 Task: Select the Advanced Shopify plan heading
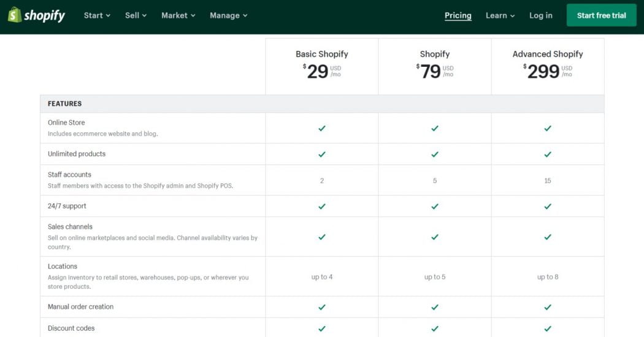(x=548, y=54)
